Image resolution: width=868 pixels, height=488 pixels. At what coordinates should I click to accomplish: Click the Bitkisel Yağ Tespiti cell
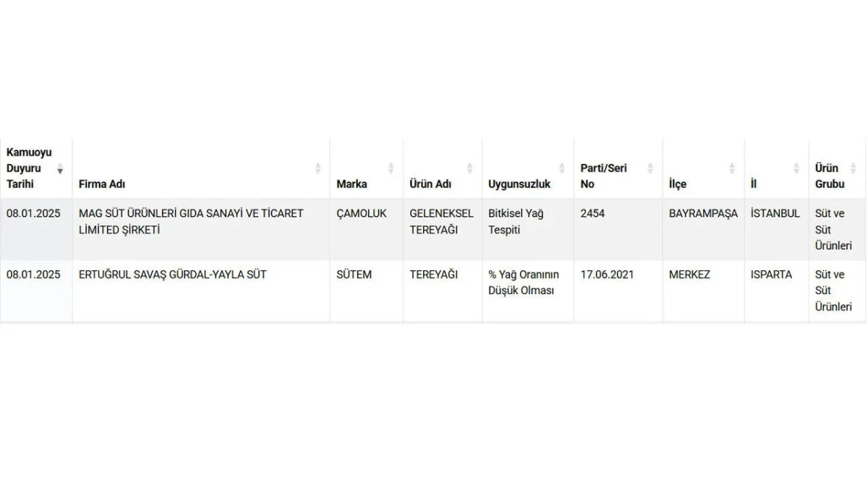pyautogui.click(x=516, y=221)
